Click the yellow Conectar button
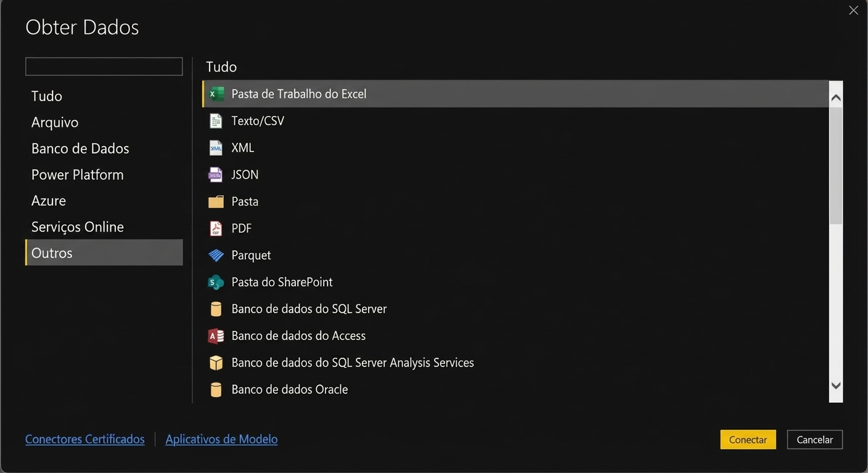Viewport: 868px width, 473px height. pos(748,440)
